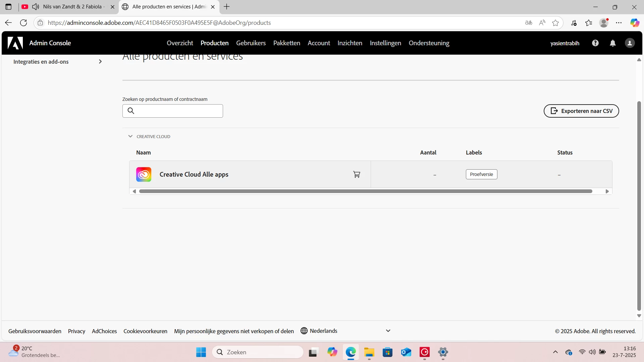
Task: Mute the YouTube tab audio icon
Action: [x=36, y=7]
